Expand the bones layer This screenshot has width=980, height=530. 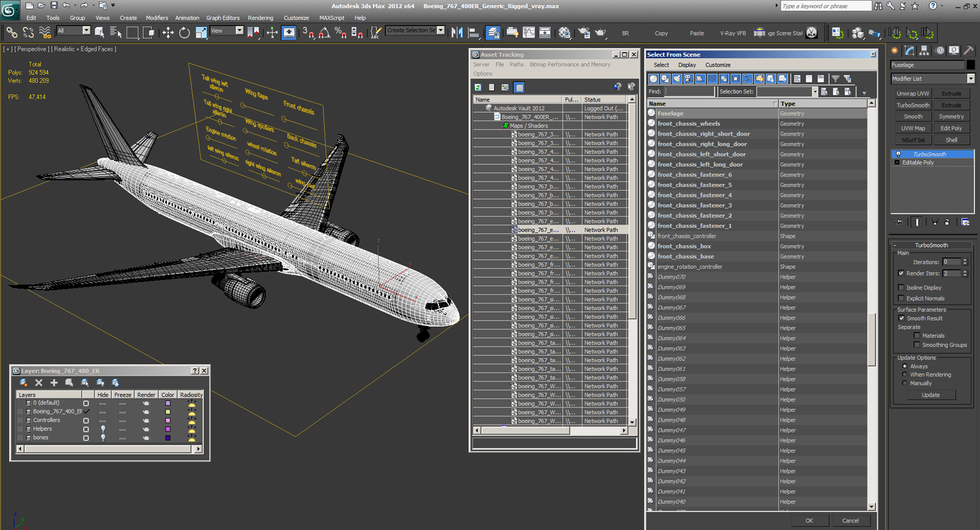pos(20,437)
